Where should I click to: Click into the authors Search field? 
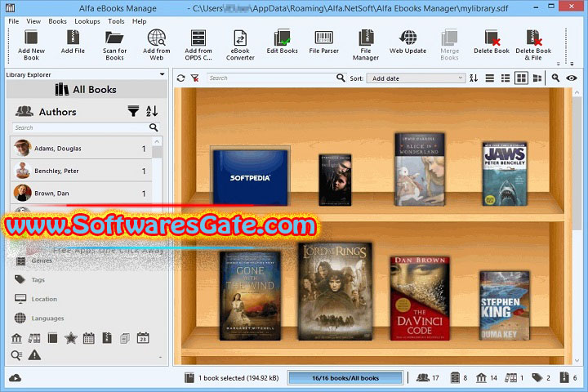pos(81,127)
